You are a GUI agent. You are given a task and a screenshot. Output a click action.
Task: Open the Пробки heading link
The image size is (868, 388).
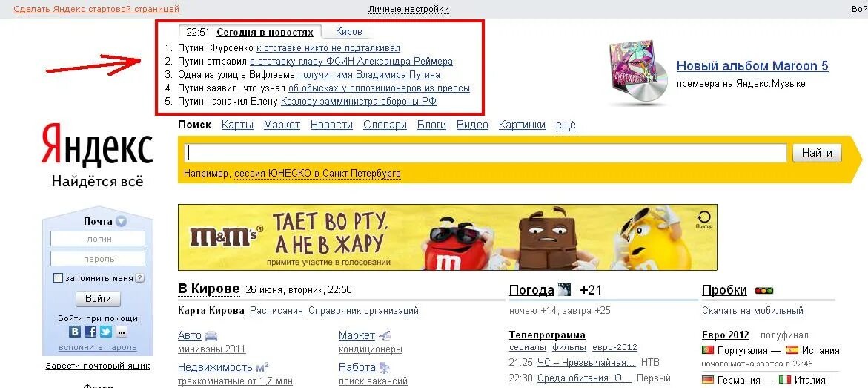coord(724,290)
